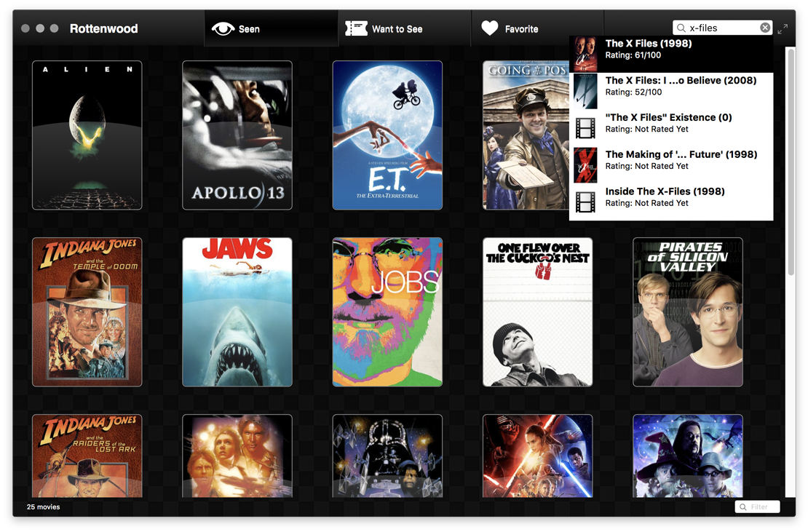
Task: Clear the x-files search text
Action: (x=765, y=28)
